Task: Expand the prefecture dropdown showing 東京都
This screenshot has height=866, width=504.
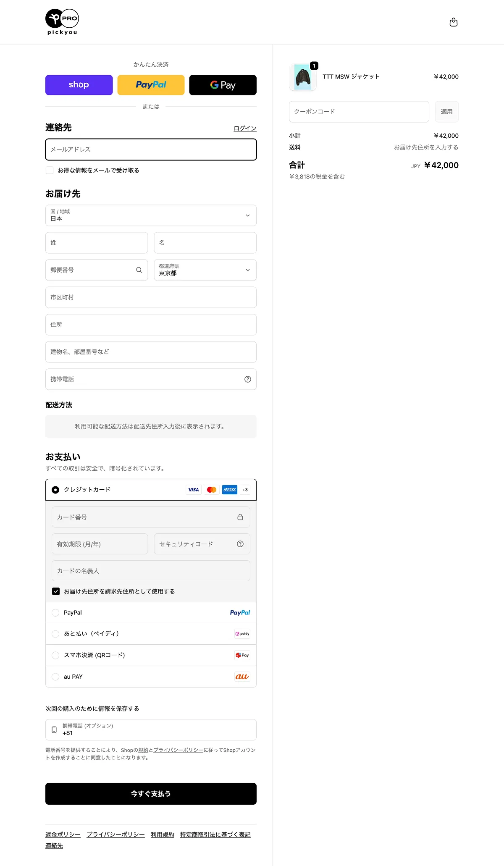Action: [205, 270]
